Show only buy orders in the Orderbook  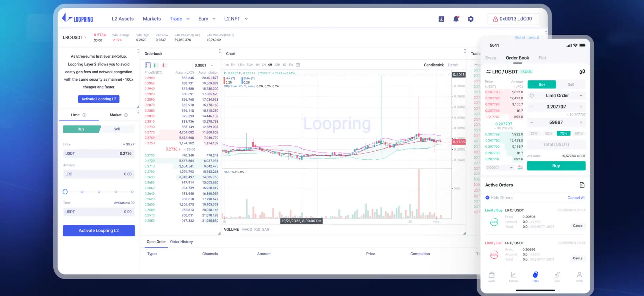156,65
